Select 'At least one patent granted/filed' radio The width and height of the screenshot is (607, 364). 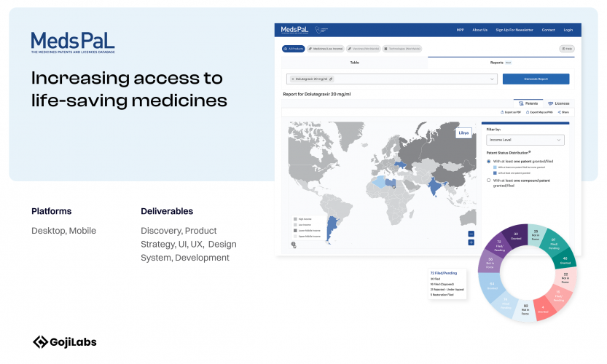(x=488, y=162)
